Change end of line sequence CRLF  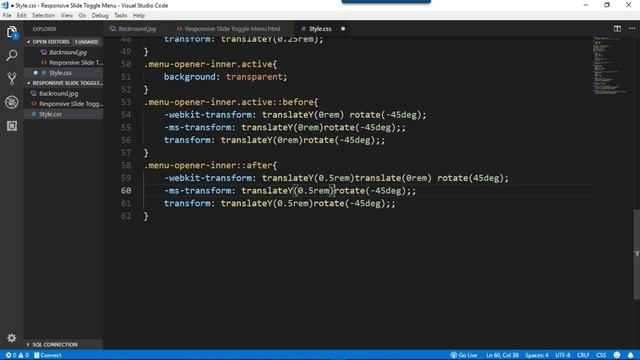[583, 355]
